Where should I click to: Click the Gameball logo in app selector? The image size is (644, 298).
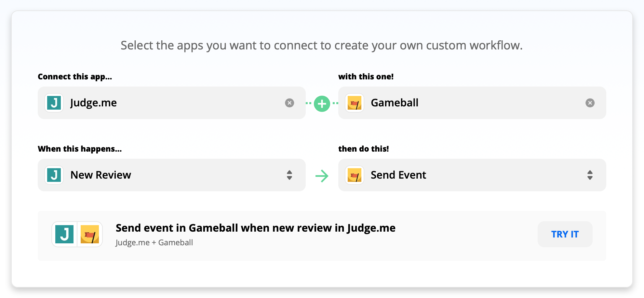pyautogui.click(x=355, y=103)
